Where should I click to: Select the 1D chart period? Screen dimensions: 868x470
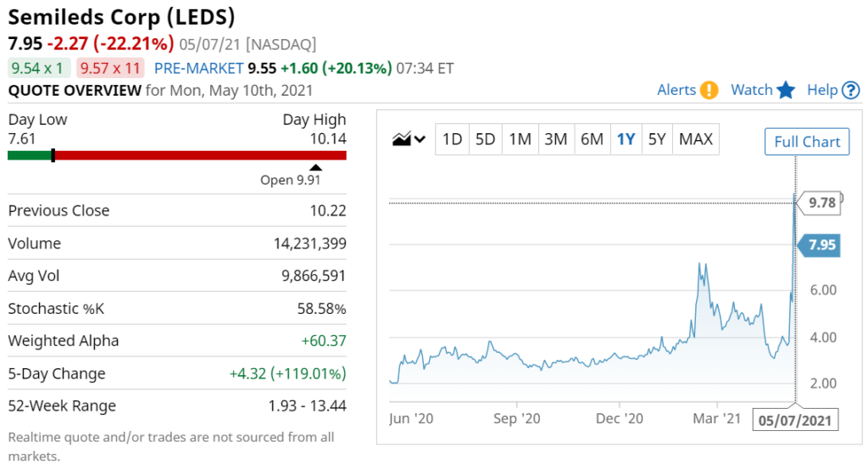(x=452, y=139)
